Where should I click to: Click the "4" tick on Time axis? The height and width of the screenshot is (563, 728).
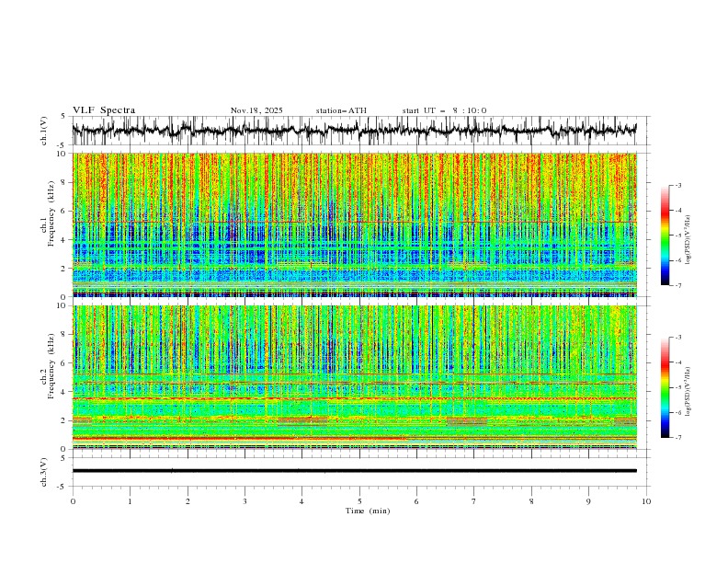click(x=301, y=501)
